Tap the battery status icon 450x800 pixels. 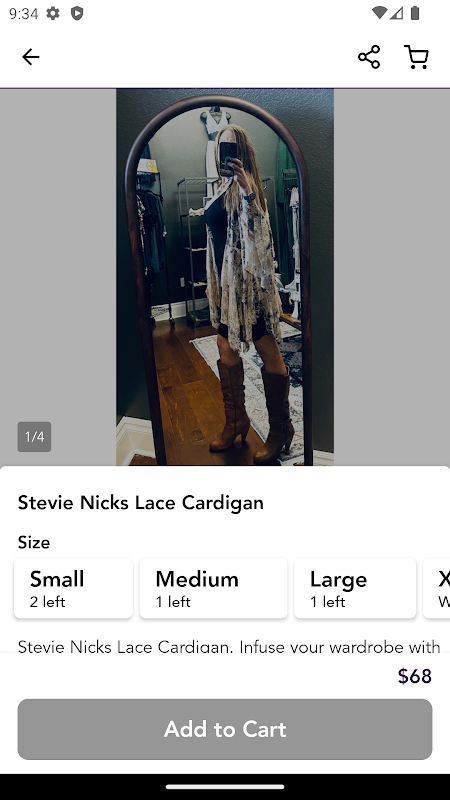415,13
